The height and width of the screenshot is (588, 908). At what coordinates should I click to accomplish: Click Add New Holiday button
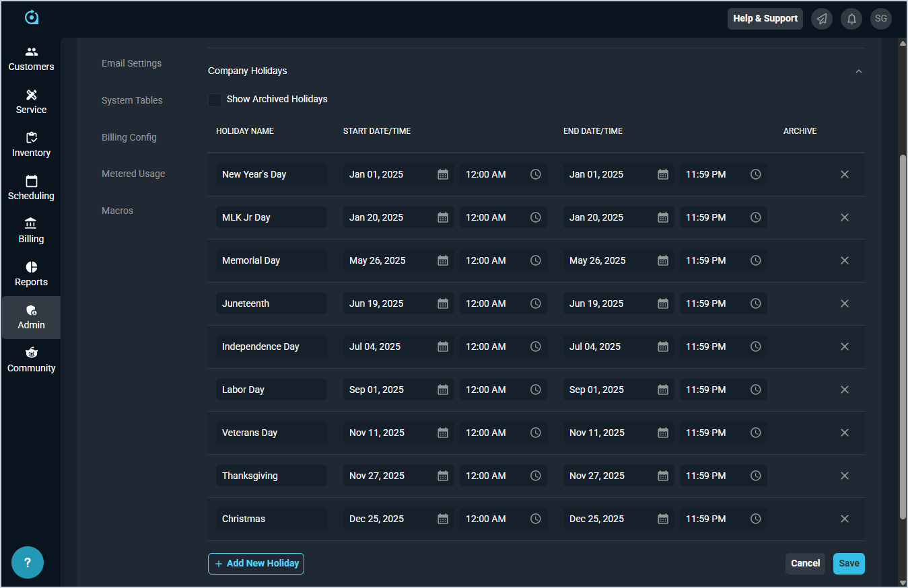(x=256, y=564)
